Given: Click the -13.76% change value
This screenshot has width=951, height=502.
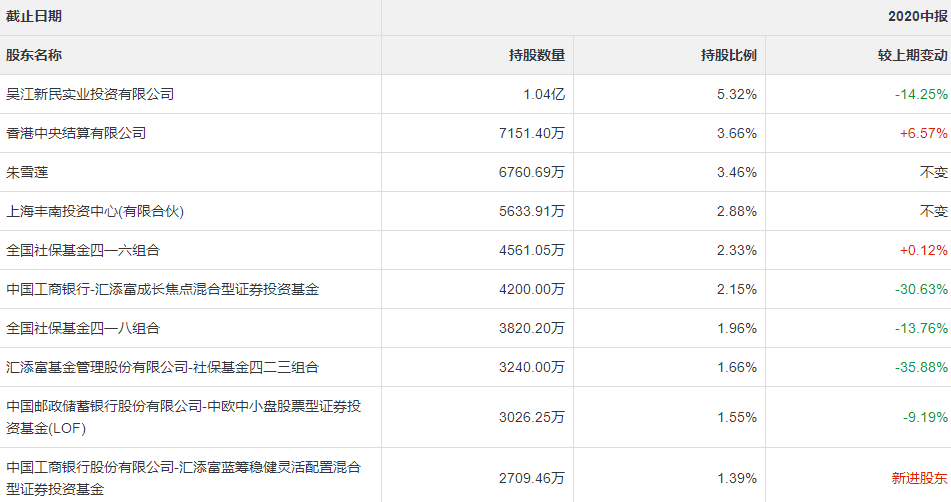Looking at the screenshot, I should click(x=921, y=328).
